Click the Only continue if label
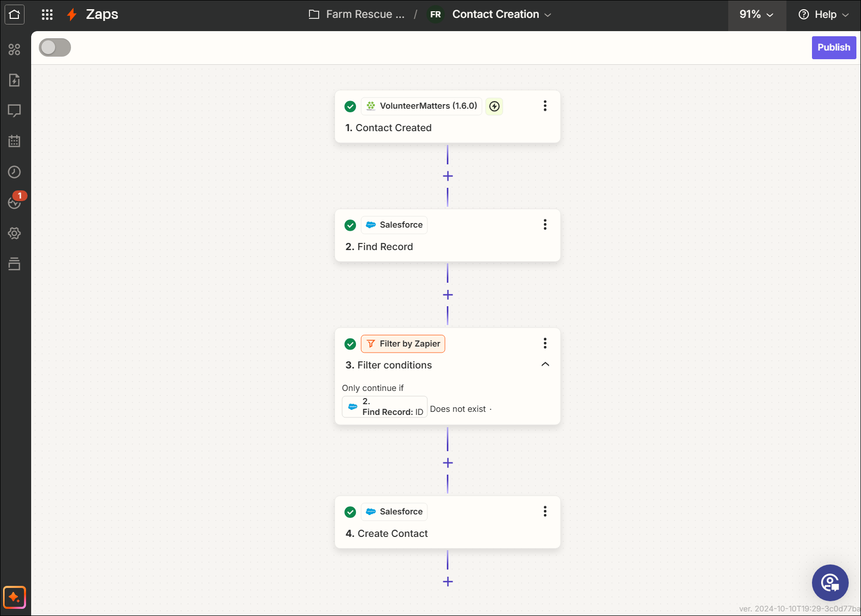The height and width of the screenshot is (616, 861). (x=373, y=388)
